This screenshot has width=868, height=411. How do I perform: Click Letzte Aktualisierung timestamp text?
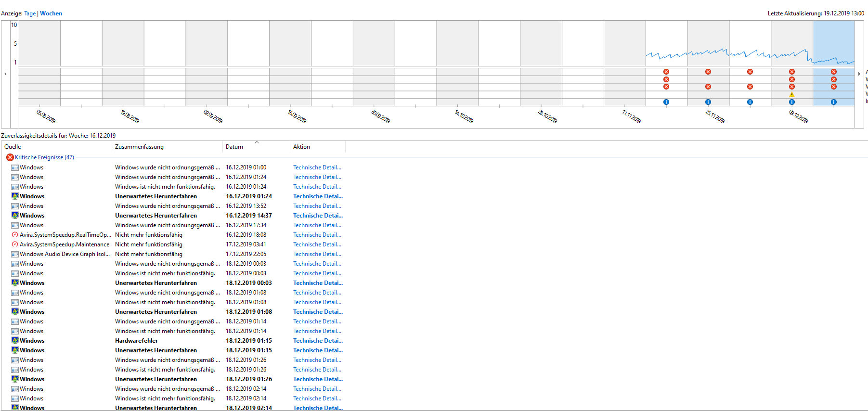(x=816, y=13)
